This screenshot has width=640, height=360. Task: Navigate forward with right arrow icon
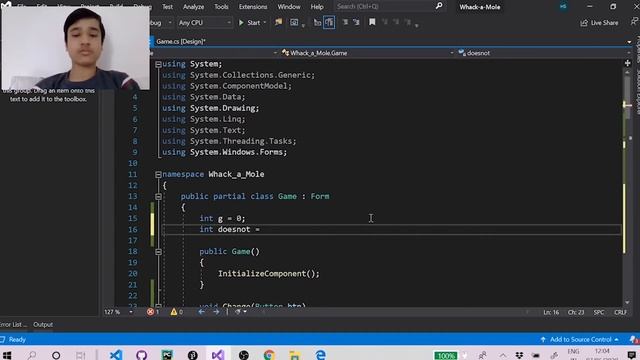coord(216,312)
